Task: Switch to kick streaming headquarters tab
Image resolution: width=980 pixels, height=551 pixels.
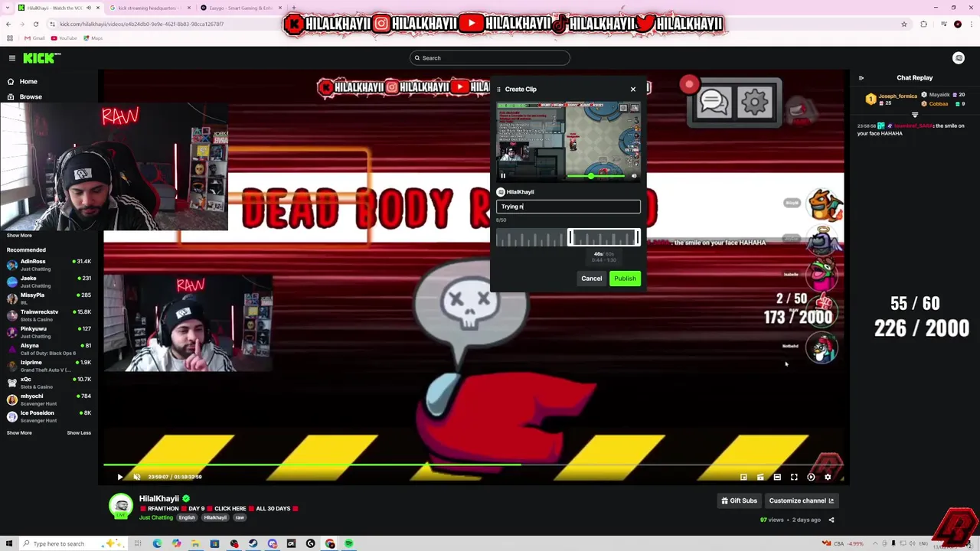Action: point(147,8)
